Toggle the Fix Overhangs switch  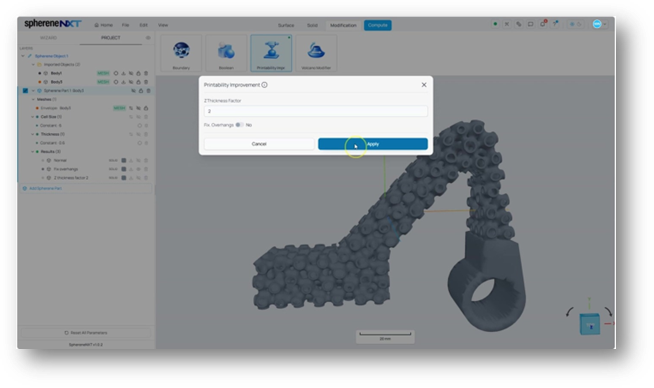[x=239, y=125]
